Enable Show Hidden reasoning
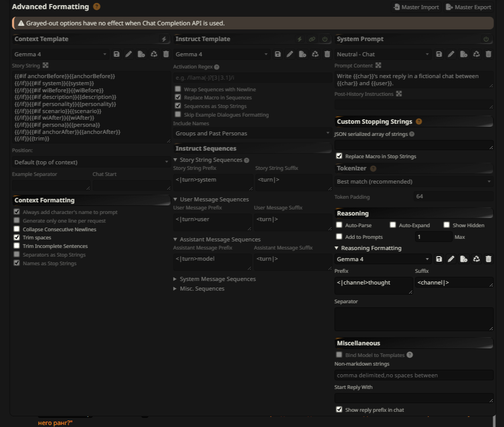Viewport: 504px width, 427px height. pyautogui.click(x=447, y=225)
